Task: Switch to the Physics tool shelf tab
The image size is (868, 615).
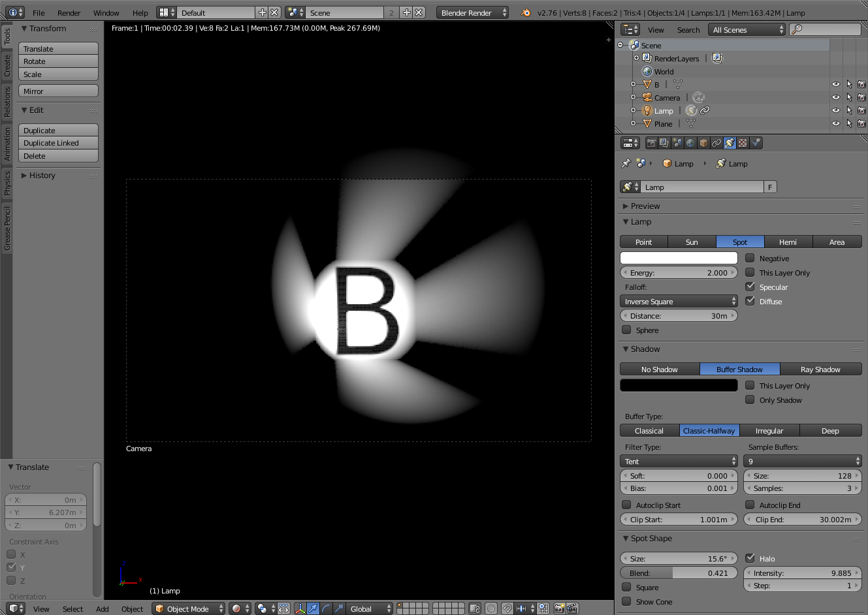Action: (7, 183)
